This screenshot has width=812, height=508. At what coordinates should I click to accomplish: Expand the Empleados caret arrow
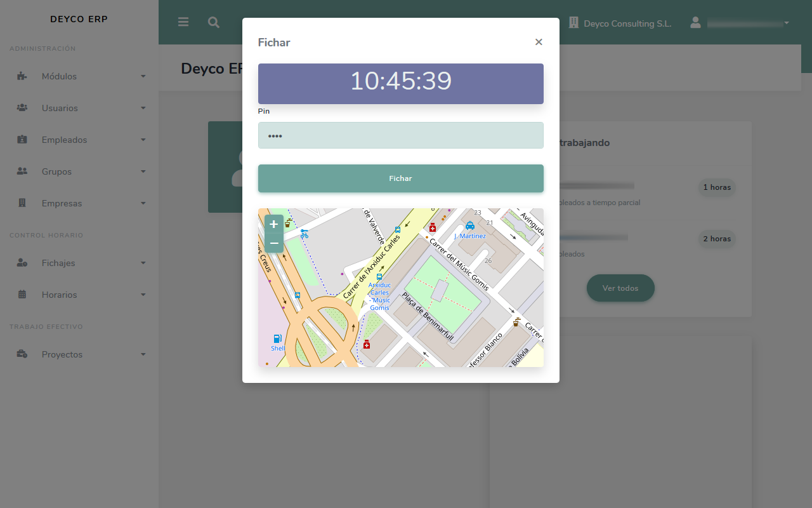click(143, 140)
